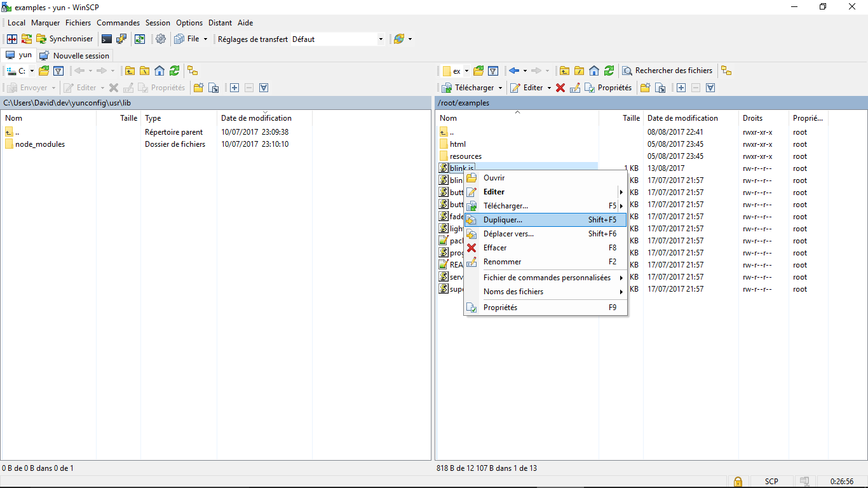Choose Dupliquer... in the context menu
868x488 pixels.
[545, 220]
